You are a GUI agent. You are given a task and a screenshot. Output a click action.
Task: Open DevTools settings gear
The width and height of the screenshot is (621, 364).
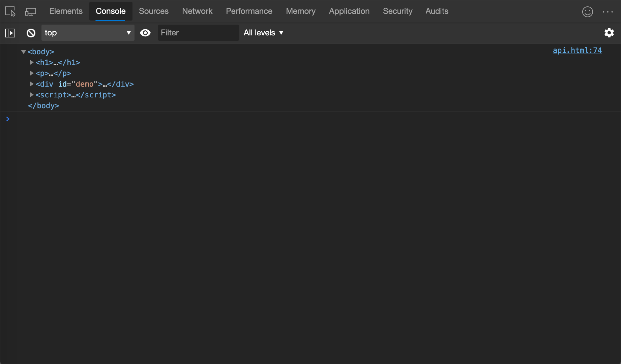point(609,33)
